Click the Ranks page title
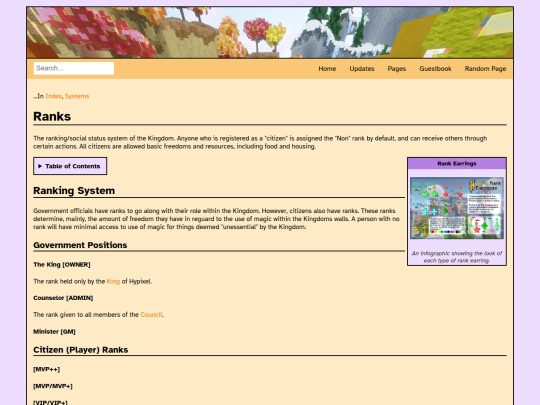The height and width of the screenshot is (405, 540). (x=52, y=116)
